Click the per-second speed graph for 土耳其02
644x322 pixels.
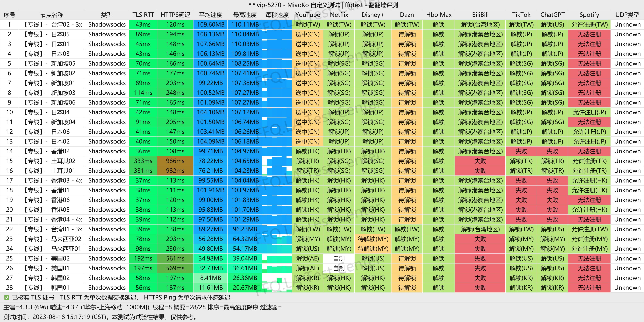pyautogui.click(x=277, y=161)
